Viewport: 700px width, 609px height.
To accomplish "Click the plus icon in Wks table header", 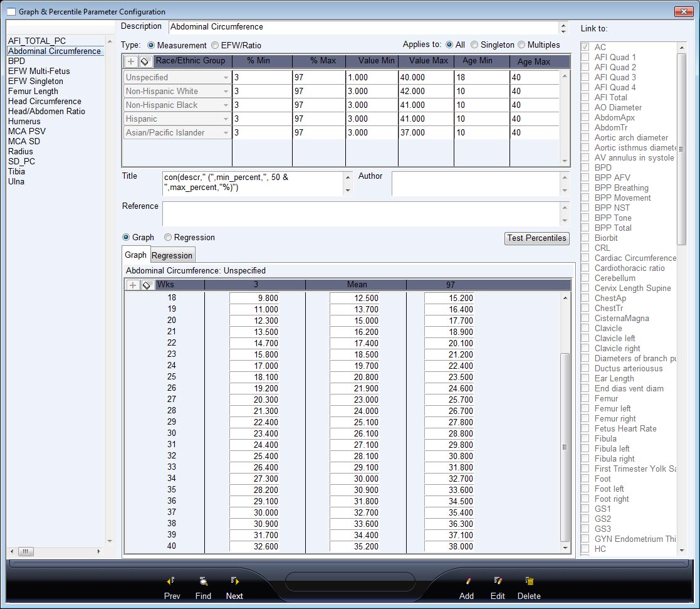I will coord(133,285).
